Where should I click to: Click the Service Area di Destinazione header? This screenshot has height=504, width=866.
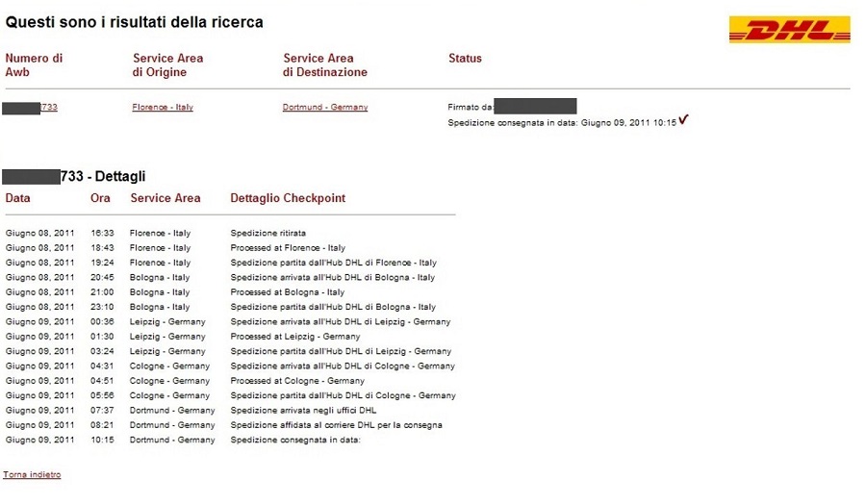[325, 64]
